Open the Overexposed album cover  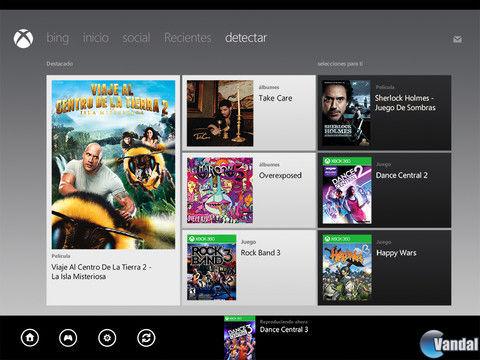click(220, 190)
